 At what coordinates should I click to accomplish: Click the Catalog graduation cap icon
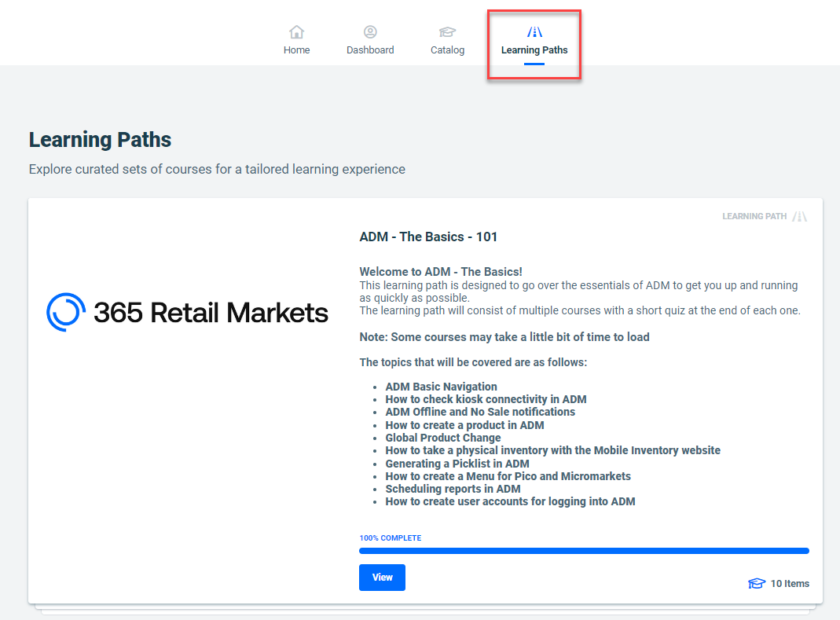[x=447, y=32]
